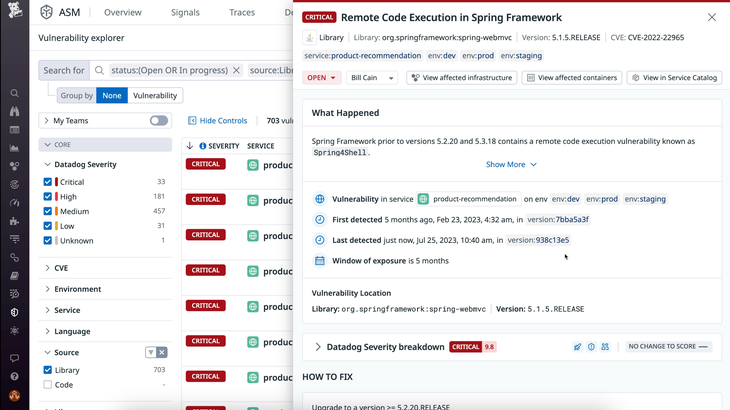Screen dimensions: 730x410
Task: Collapse the CORE facet group
Action: click(x=47, y=145)
